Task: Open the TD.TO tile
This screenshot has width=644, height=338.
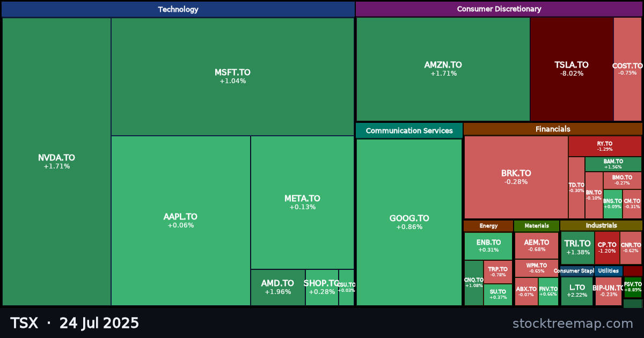Action: coord(576,187)
